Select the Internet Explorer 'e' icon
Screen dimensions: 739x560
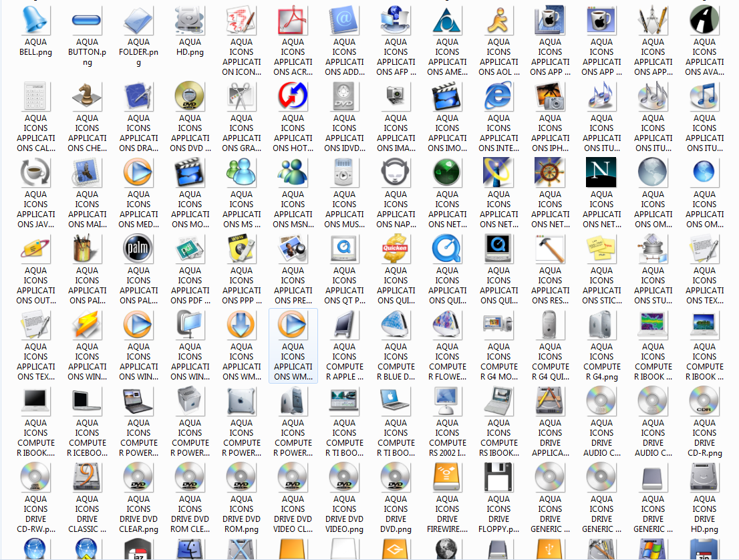point(498,96)
